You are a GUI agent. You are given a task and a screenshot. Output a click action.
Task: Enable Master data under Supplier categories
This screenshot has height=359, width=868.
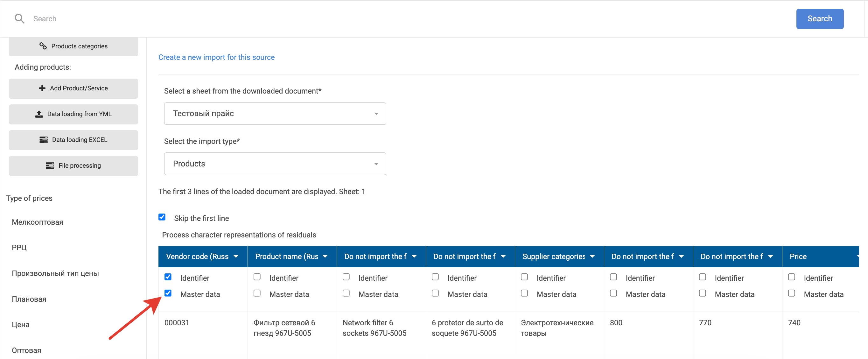click(x=524, y=293)
